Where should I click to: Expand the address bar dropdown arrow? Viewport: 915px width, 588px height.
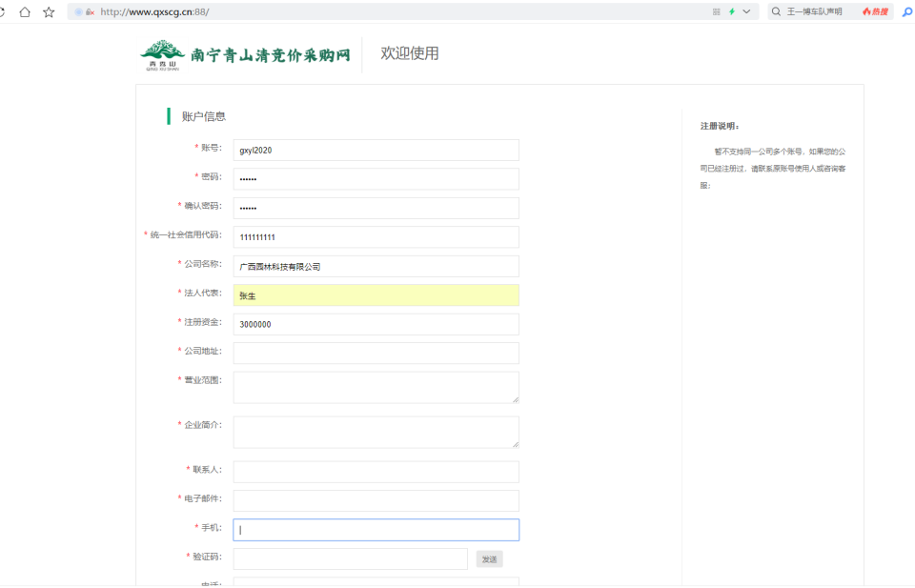click(746, 11)
